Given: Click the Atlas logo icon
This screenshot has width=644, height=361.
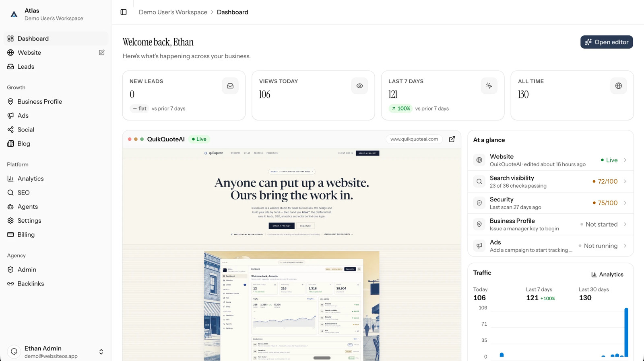Looking at the screenshot, I should tap(14, 14).
